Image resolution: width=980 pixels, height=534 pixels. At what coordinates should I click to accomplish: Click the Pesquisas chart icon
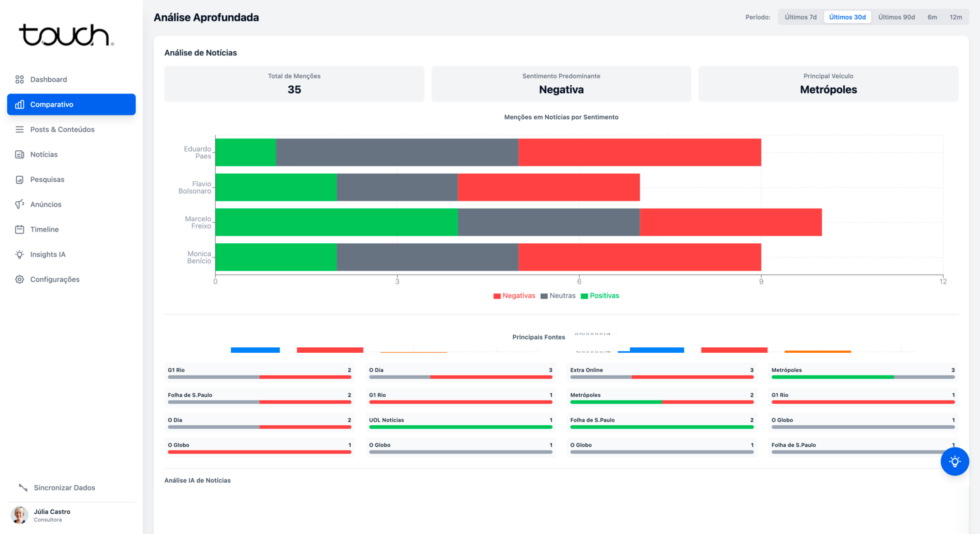pyautogui.click(x=20, y=180)
